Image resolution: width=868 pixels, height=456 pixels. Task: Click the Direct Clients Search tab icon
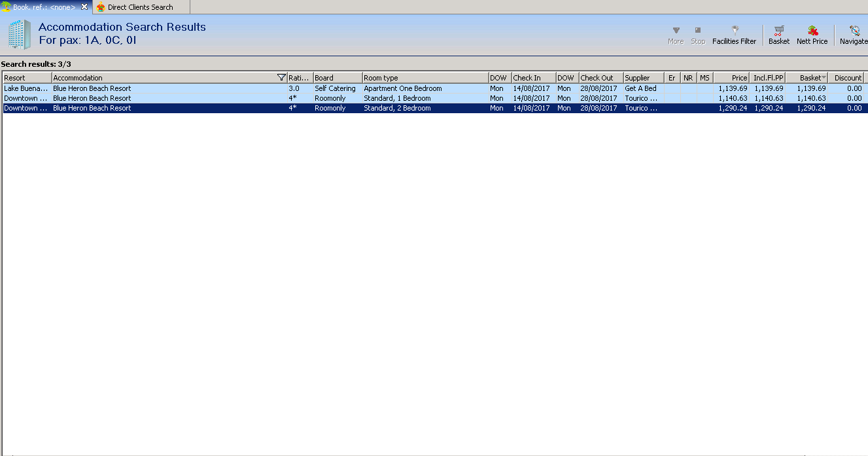point(101,7)
